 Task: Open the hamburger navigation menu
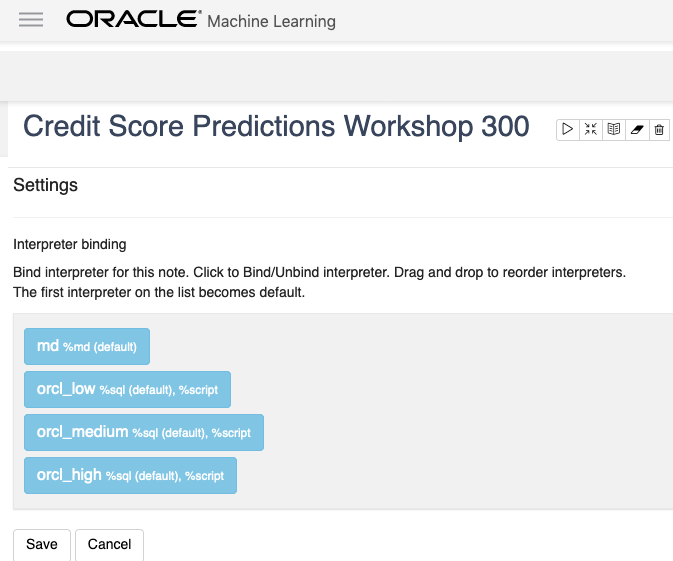click(x=31, y=20)
